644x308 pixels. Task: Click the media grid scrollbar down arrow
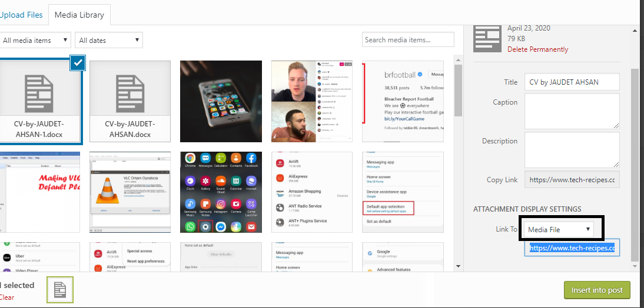click(458, 267)
